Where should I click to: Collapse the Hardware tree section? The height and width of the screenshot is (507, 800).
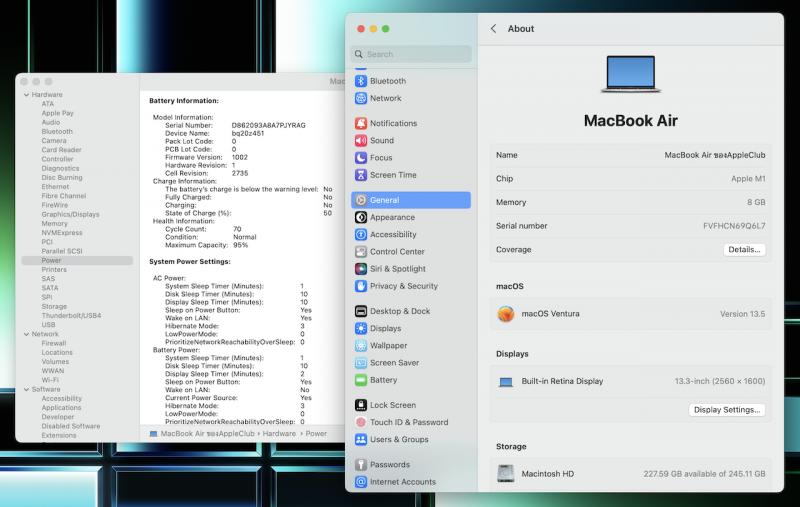coord(25,95)
